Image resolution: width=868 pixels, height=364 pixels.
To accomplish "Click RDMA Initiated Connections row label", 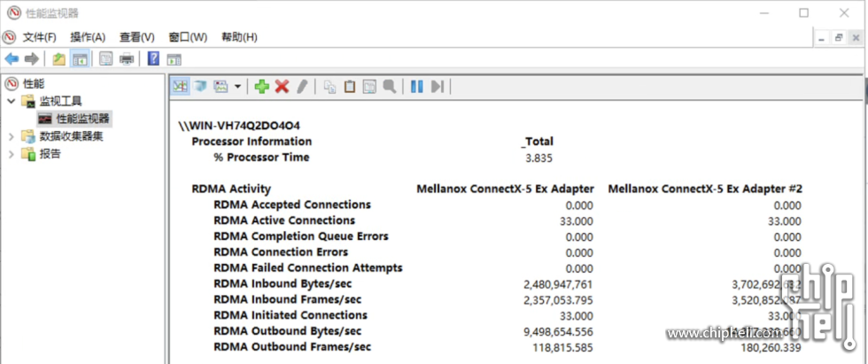I will click(x=291, y=315).
